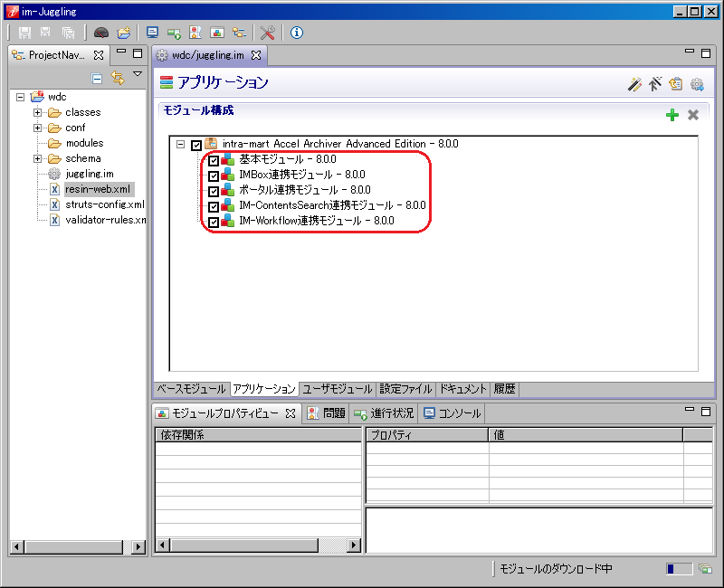The image size is (724, 588).
Task: Open preferences with the wrench-screwdriver icon
Action: click(267, 33)
